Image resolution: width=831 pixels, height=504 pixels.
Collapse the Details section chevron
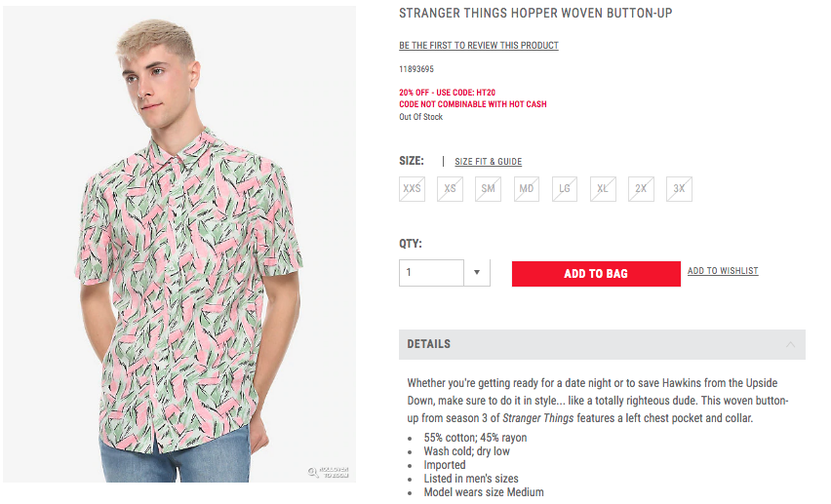(790, 344)
